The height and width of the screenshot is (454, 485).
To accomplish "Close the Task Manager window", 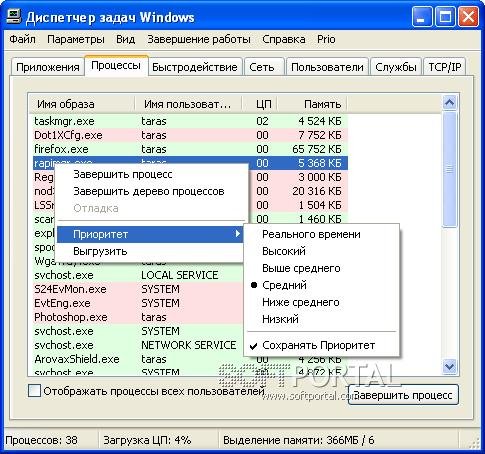I will pyautogui.click(x=469, y=17).
